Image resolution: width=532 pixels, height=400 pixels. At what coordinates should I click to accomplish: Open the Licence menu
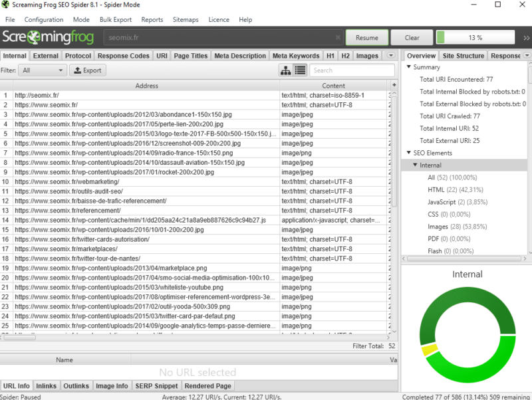point(219,20)
